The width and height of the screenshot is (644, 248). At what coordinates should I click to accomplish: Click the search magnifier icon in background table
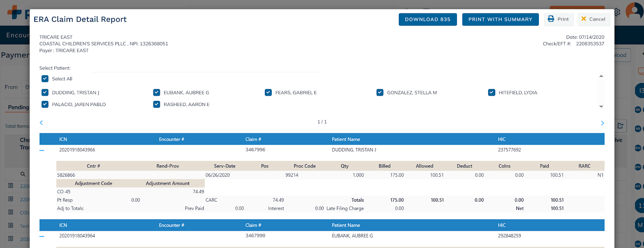coord(23,174)
